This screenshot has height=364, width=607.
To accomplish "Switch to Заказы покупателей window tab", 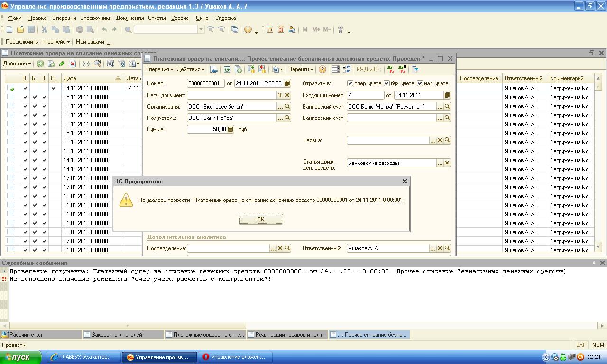I will coord(117,335).
